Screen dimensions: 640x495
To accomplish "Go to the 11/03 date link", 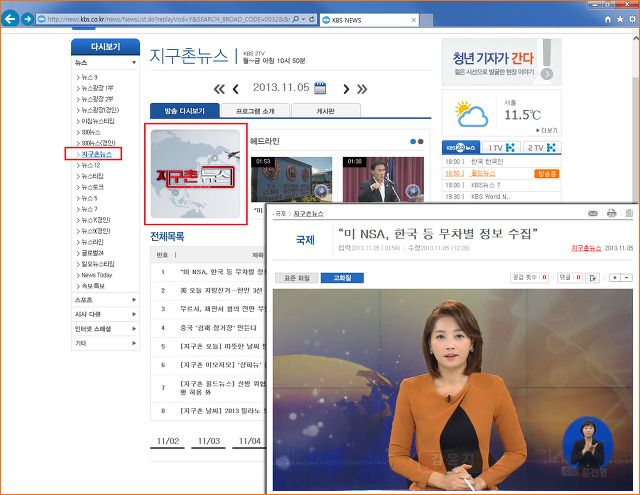I will point(209,441).
